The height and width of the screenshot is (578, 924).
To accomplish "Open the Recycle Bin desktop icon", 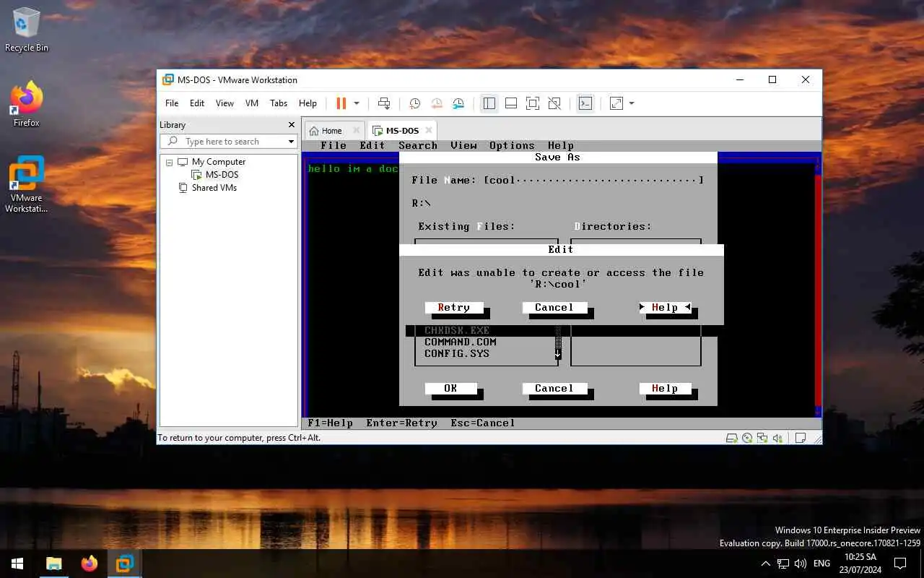I will click(27, 30).
